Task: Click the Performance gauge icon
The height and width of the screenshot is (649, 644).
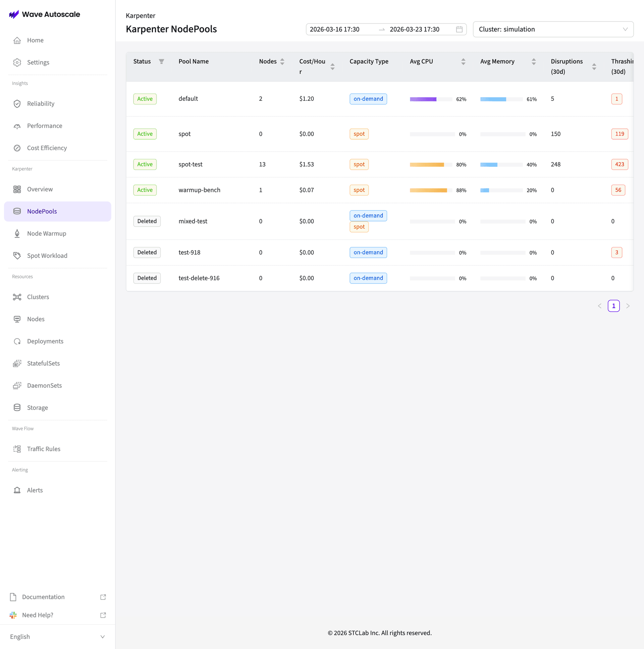Action: tap(17, 126)
